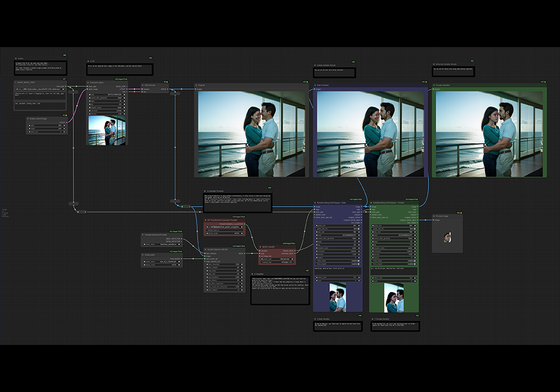This screenshot has height=392, width=560.
Task: Collapse DetailerDebug (SEGS/pipe) - Female node dot
Action: pyautogui.click(x=371, y=203)
